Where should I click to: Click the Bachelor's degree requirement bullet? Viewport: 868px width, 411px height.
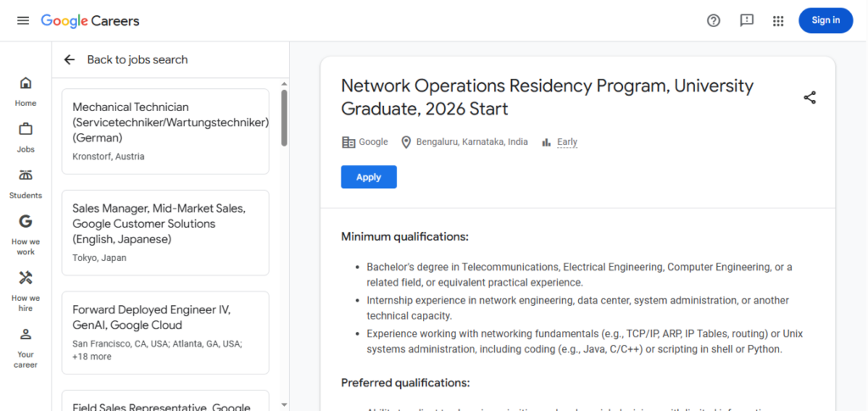579,275
